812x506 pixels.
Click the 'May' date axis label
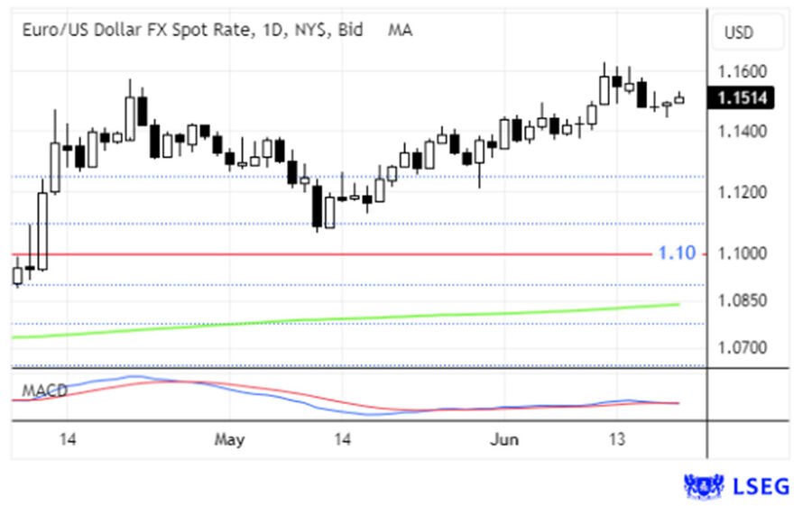pyautogui.click(x=229, y=440)
